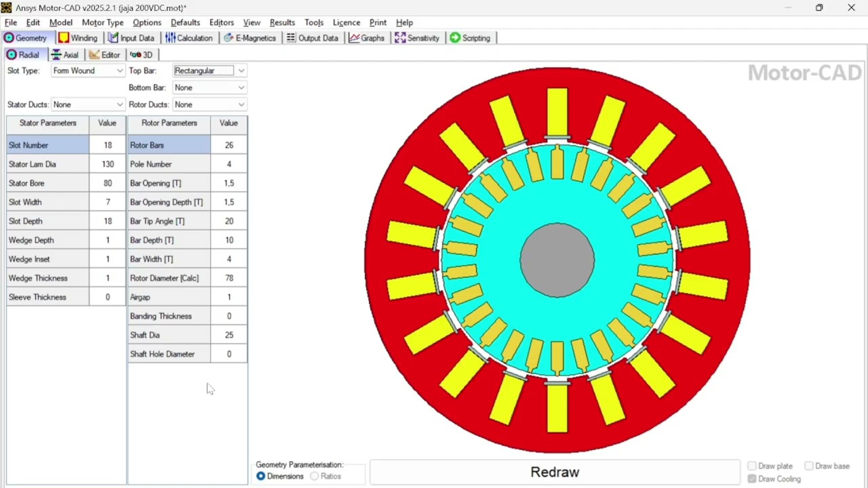This screenshot has width=868, height=488.
Task: Open the Stator Ducts dropdown
Action: point(88,104)
